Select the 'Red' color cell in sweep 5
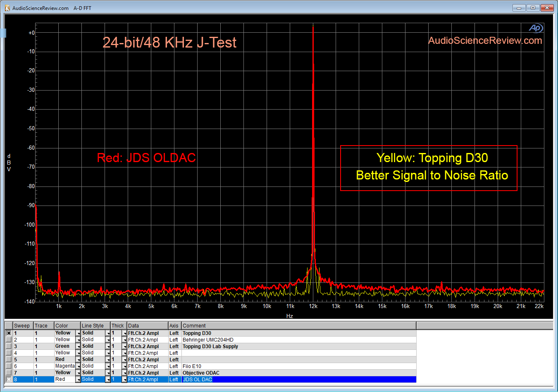This screenshot has height=392, width=558. click(65, 359)
